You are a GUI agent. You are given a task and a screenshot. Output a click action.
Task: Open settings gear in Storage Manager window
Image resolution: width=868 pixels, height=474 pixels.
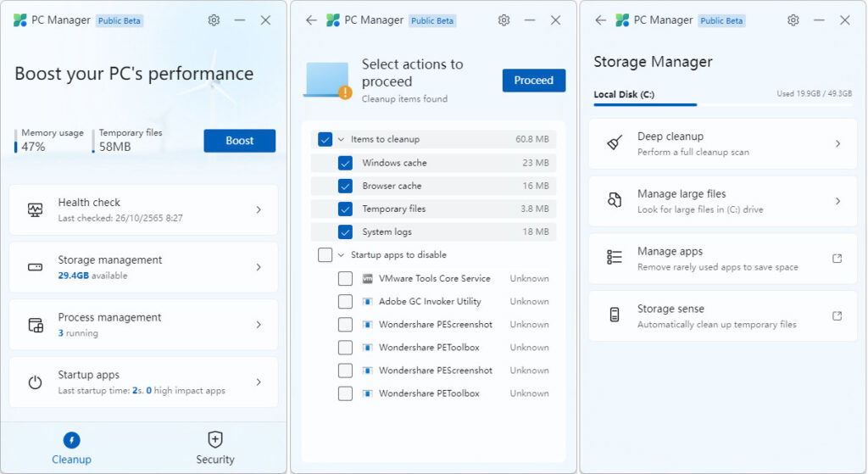(x=793, y=20)
